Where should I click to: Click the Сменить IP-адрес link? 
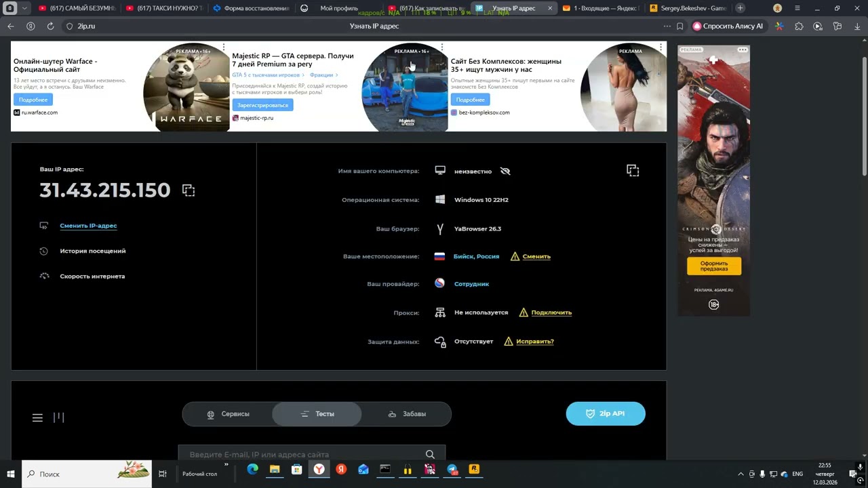(x=88, y=226)
